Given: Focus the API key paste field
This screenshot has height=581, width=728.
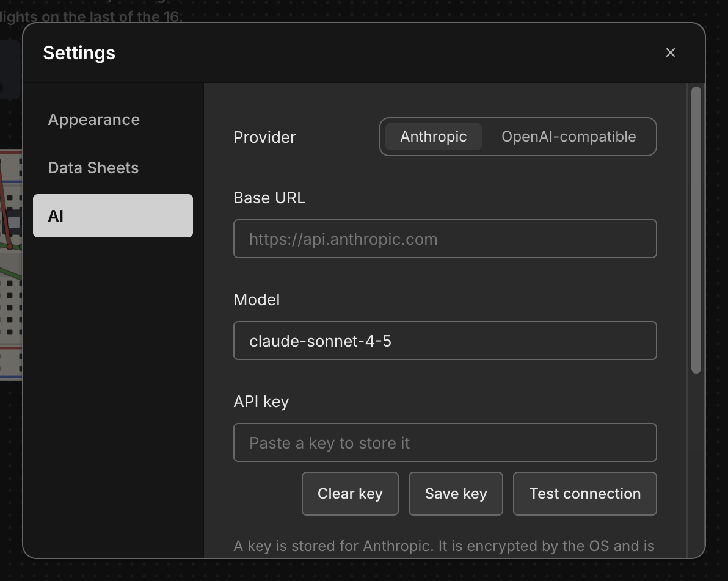Looking at the screenshot, I should click(445, 442).
